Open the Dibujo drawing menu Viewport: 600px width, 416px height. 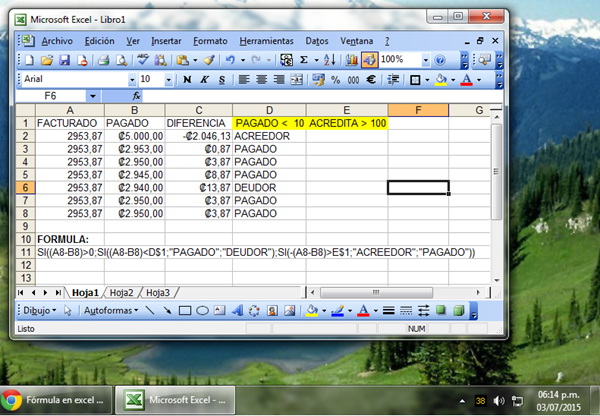[39, 310]
